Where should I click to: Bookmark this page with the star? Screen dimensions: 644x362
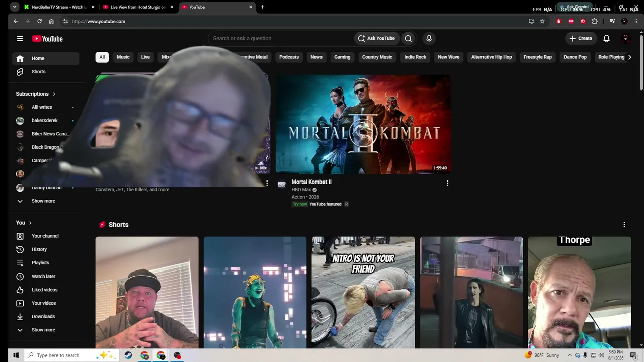point(542,21)
